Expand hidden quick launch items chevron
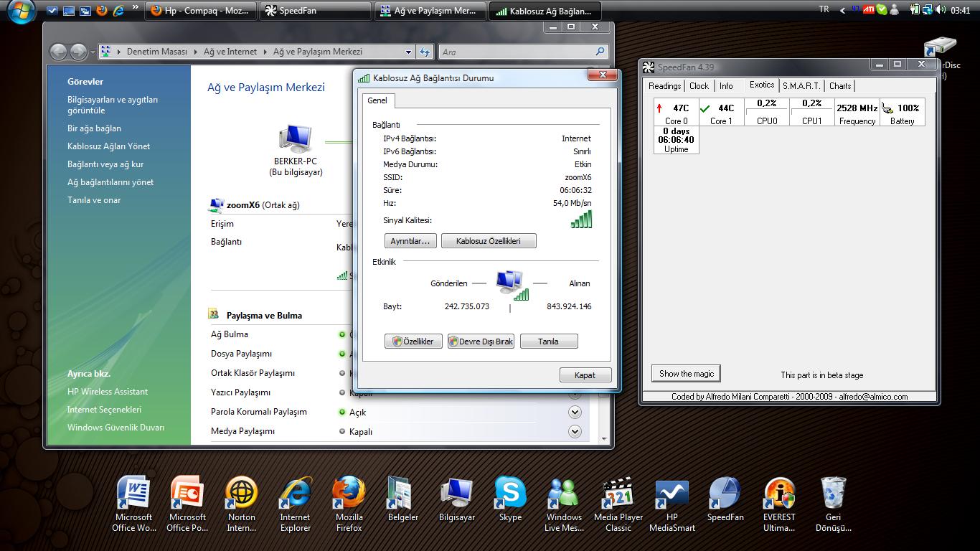Viewport: 980px width, 551px height. (135, 9)
